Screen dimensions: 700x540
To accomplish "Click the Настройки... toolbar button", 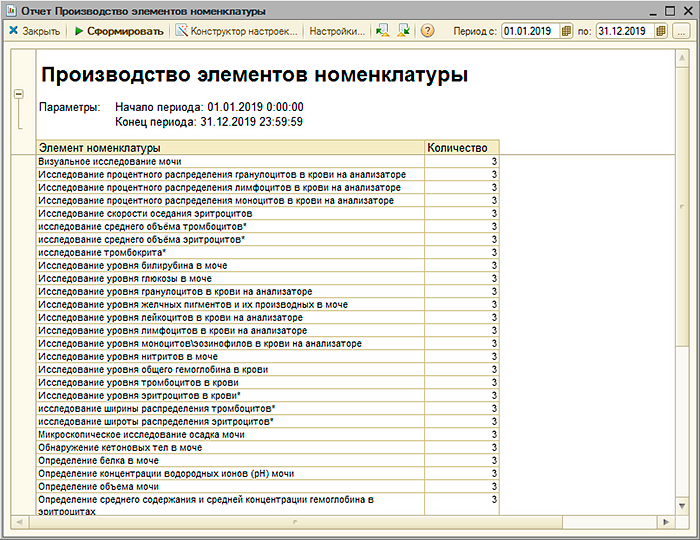I will tap(337, 31).
